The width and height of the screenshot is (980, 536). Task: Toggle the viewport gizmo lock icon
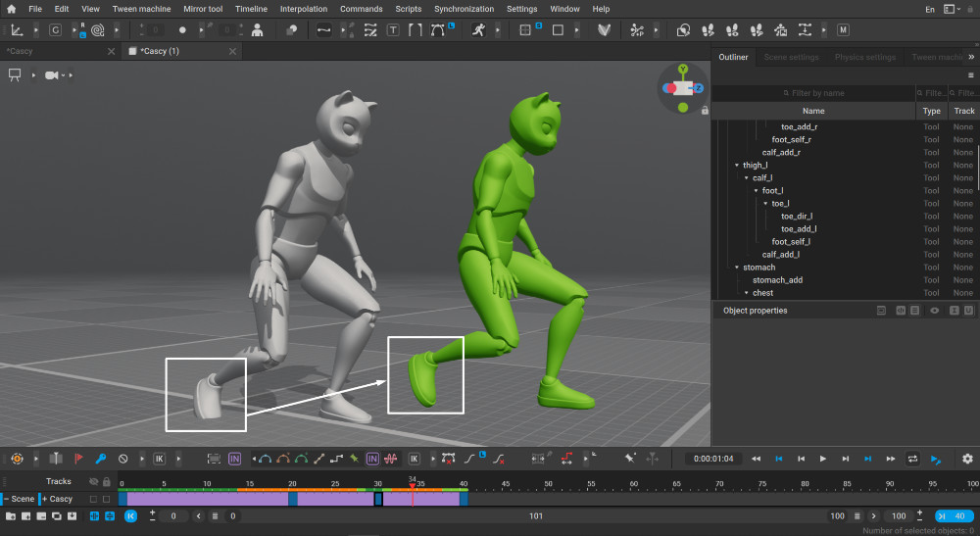pos(705,111)
